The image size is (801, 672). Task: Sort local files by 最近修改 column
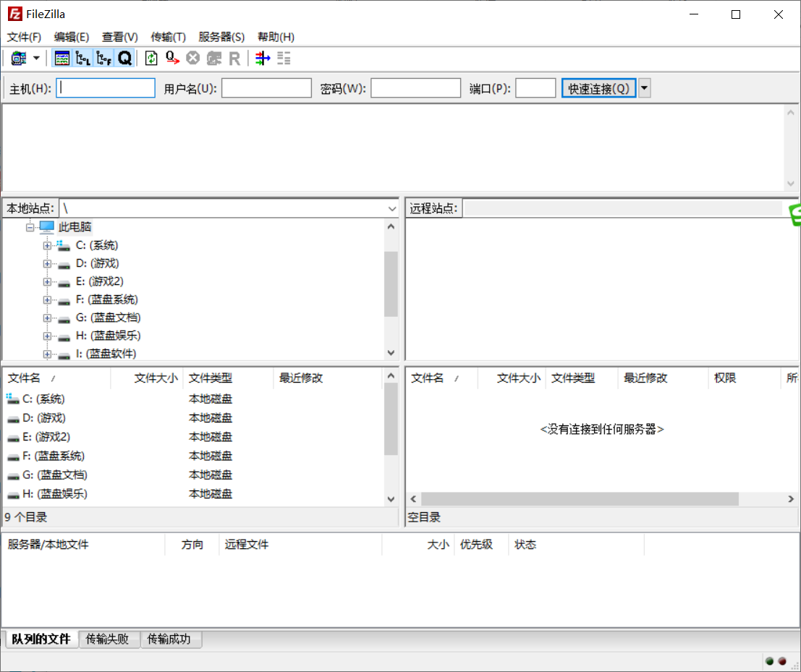point(328,378)
